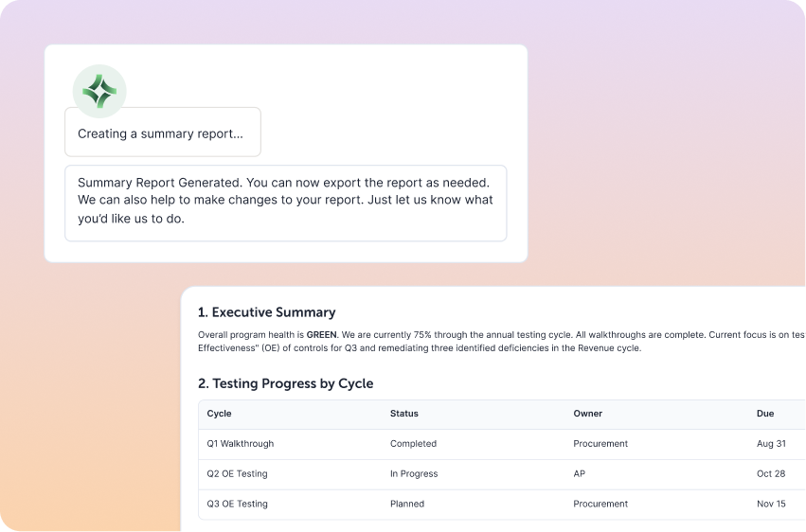Click the 'Due' column header
The image size is (806, 532).
pyautogui.click(x=765, y=414)
